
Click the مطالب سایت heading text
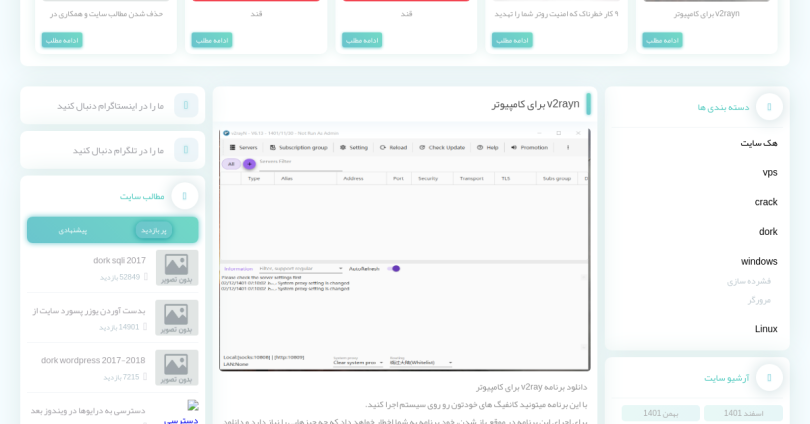(142, 196)
